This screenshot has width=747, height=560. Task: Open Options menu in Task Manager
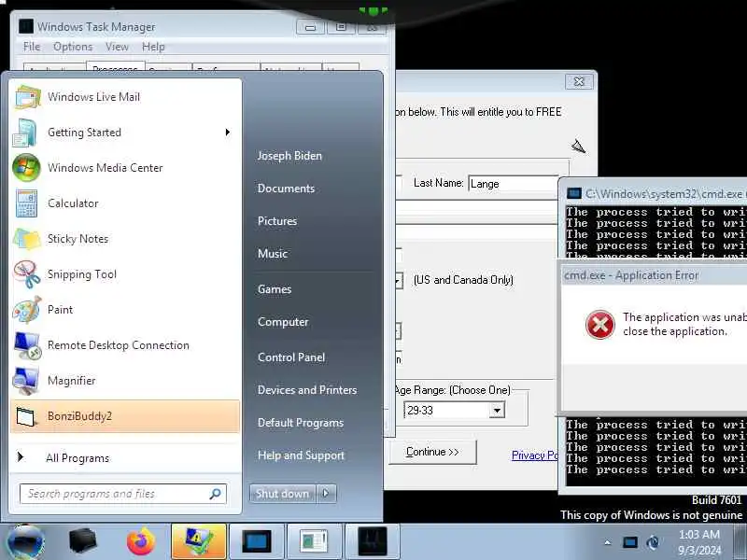click(73, 47)
